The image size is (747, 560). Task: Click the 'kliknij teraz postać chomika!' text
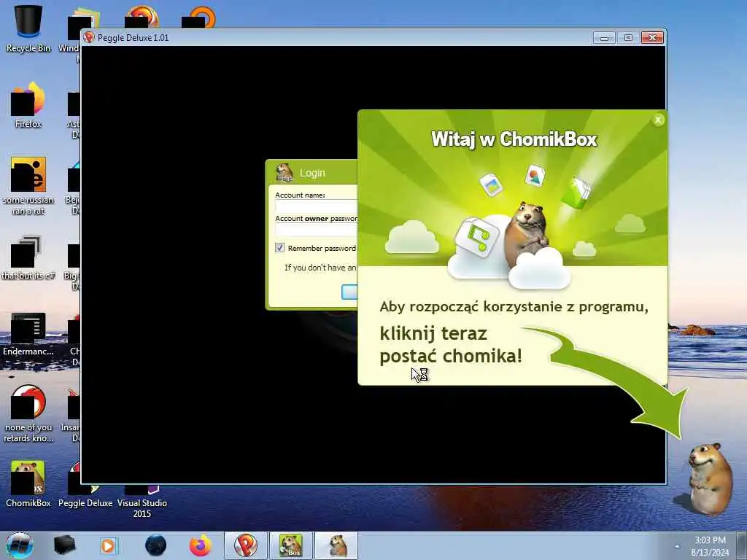point(451,344)
